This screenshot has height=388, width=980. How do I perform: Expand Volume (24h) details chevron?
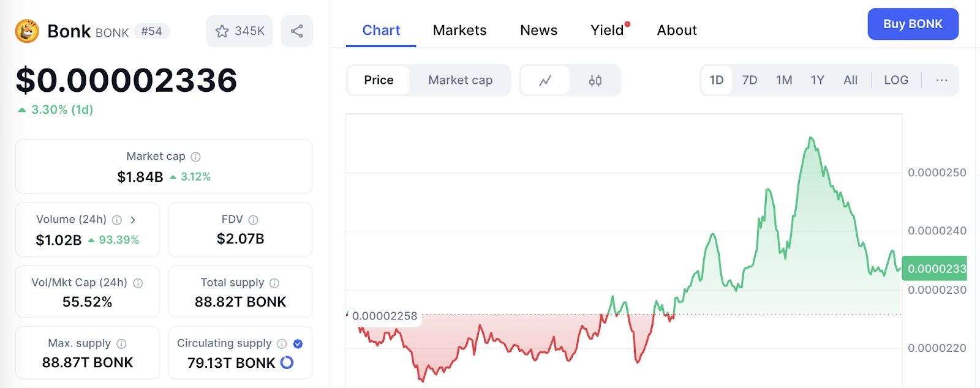point(133,220)
